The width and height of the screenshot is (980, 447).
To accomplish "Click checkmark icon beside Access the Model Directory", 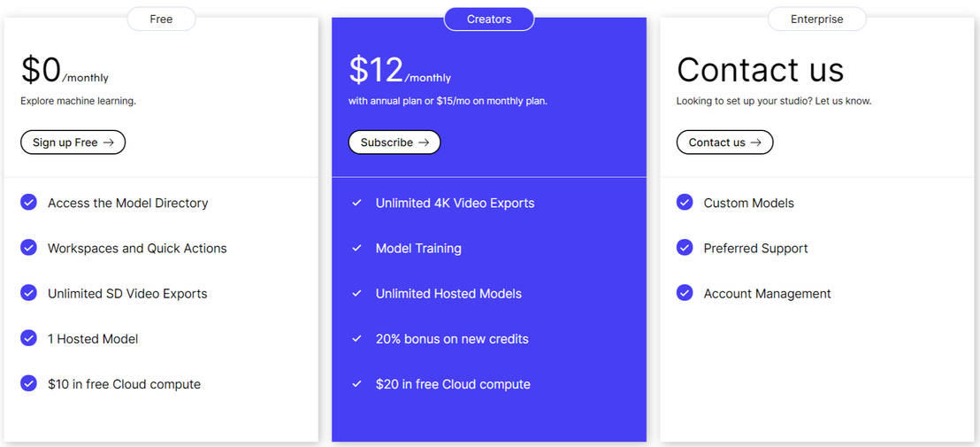I will pos(29,203).
